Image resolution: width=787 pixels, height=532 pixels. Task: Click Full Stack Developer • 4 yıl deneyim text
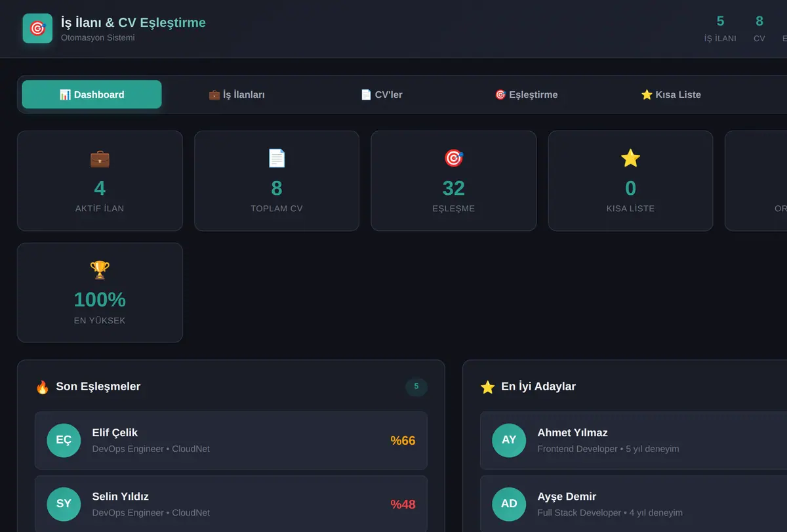[x=610, y=513]
